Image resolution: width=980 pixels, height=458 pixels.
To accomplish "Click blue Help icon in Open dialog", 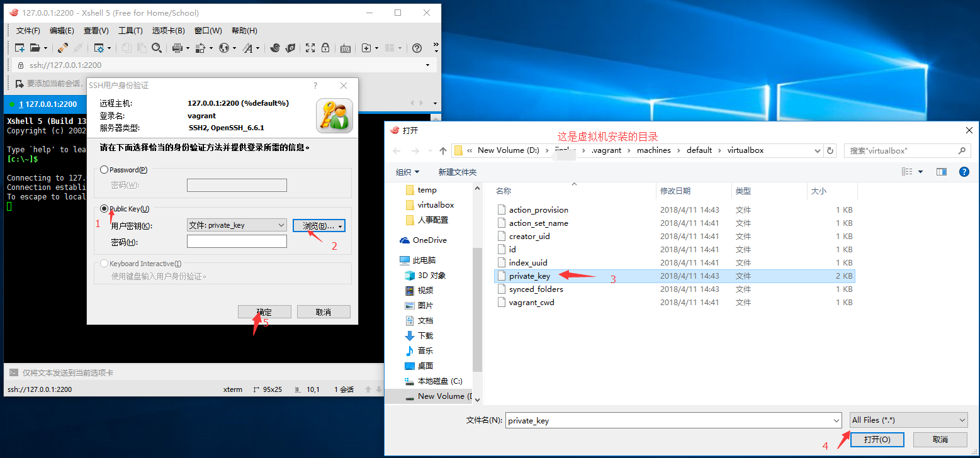I will pos(964,172).
